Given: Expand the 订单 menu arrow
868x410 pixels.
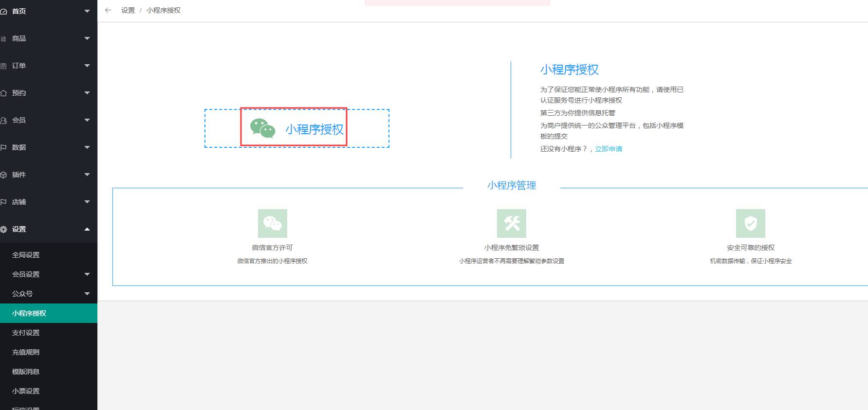Looking at the screenshot, I should pos(87,66).
